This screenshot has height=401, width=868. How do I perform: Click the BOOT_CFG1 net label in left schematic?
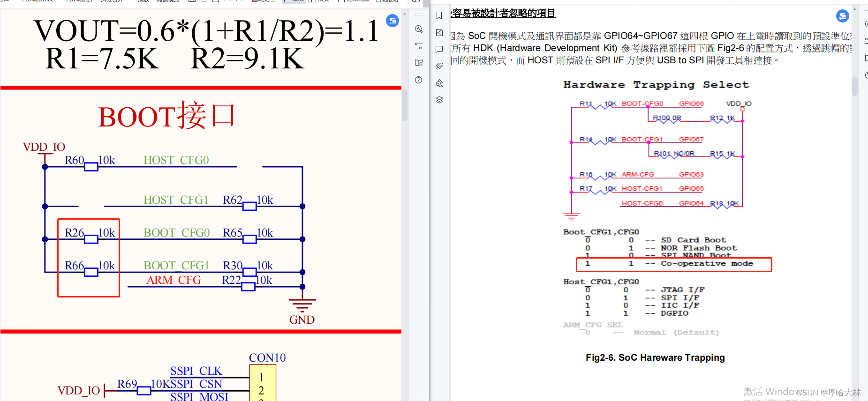(x=176, y=266)
